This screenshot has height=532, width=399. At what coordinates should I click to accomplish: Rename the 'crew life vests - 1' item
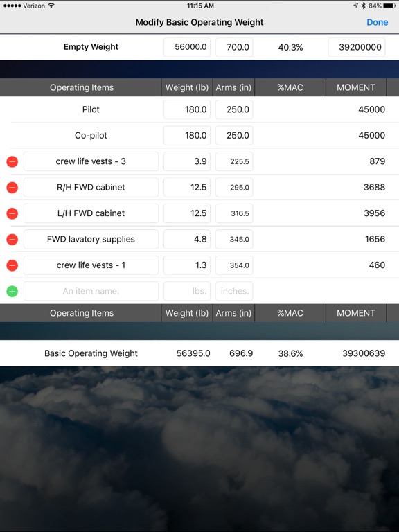click(91, 265)
